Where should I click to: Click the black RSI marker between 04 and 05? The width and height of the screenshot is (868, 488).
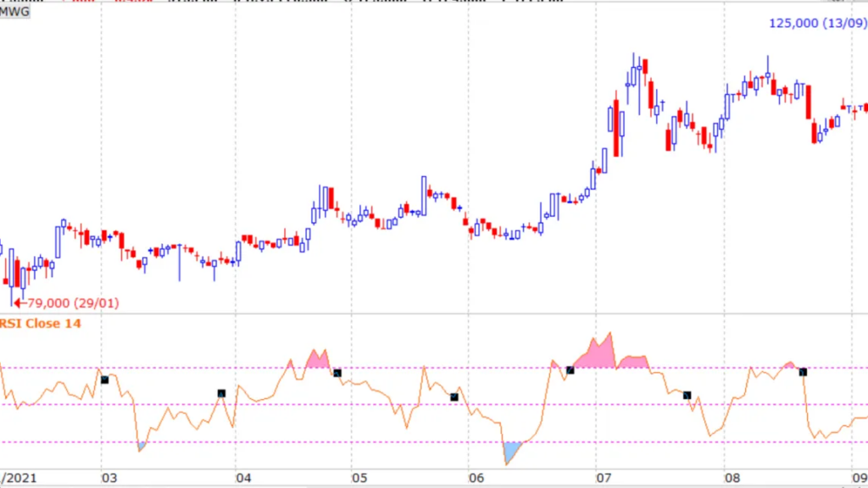(337, 373)
